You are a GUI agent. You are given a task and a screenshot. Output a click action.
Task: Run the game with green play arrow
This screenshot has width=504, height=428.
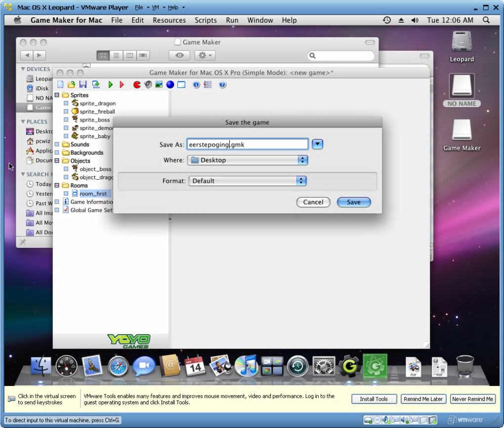pos(111,84)
